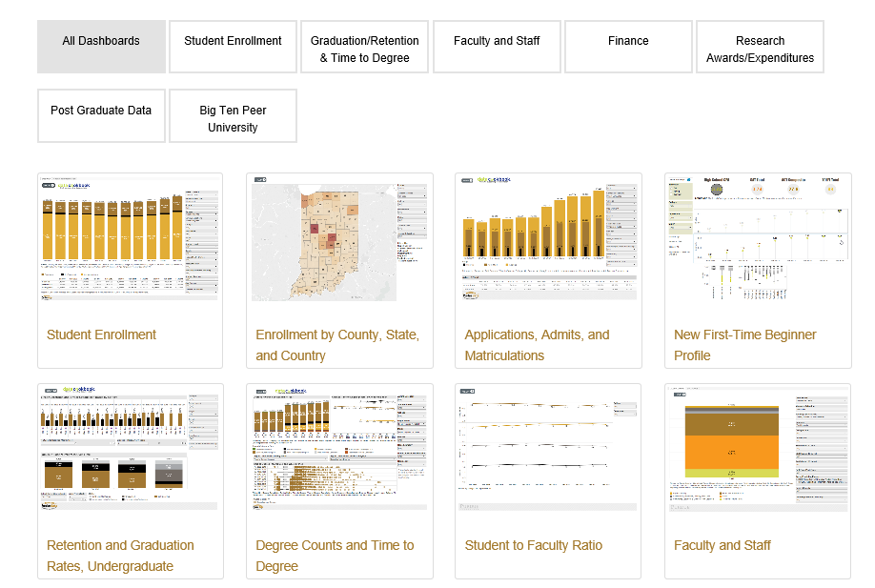
Task: Open the Student Enrollment card title link
Action: point(101,335)
